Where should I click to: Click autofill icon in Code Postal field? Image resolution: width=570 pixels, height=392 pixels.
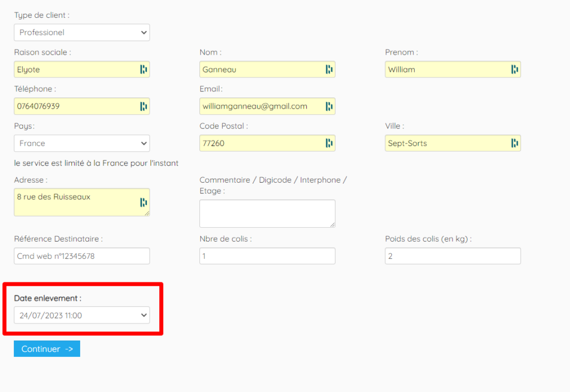tap(329, 143)
